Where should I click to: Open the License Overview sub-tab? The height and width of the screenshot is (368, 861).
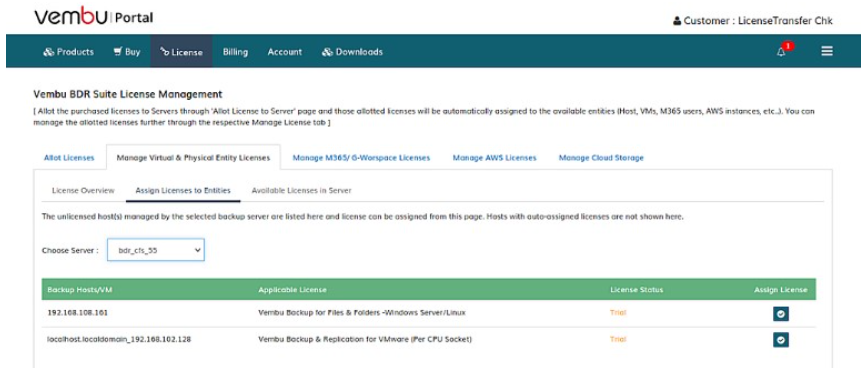pyautogui.click(x=83, y=191)
